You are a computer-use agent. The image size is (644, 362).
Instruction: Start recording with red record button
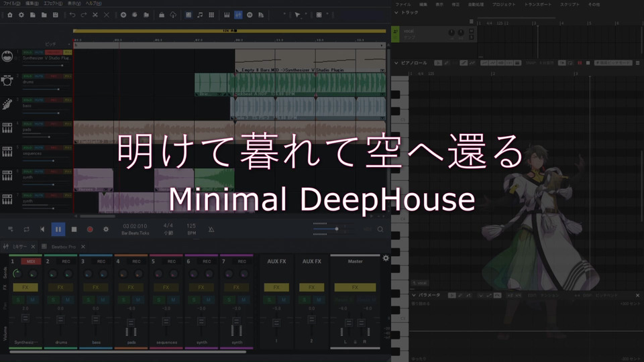tap(90, 229)
